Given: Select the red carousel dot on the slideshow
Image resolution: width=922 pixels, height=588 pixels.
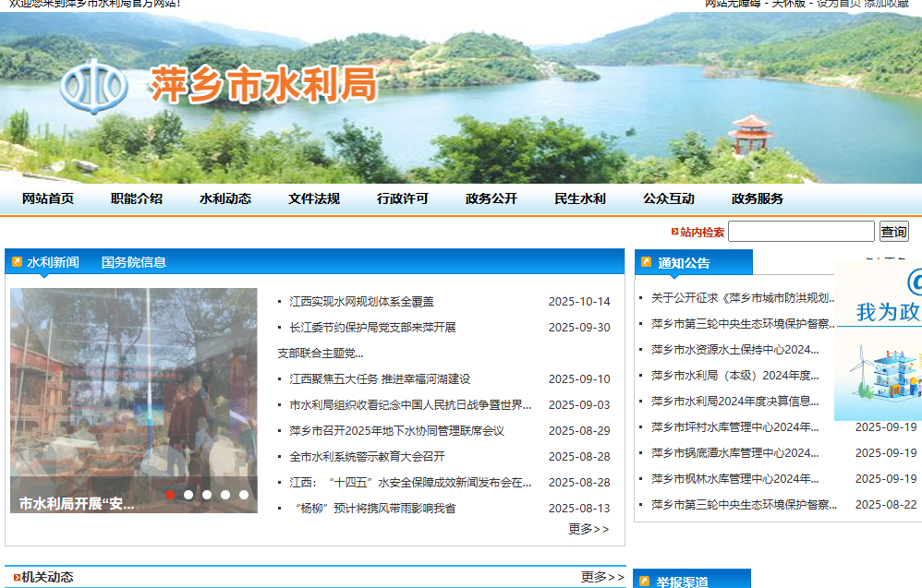Looking at the screenshot, I should click(171, 495).
